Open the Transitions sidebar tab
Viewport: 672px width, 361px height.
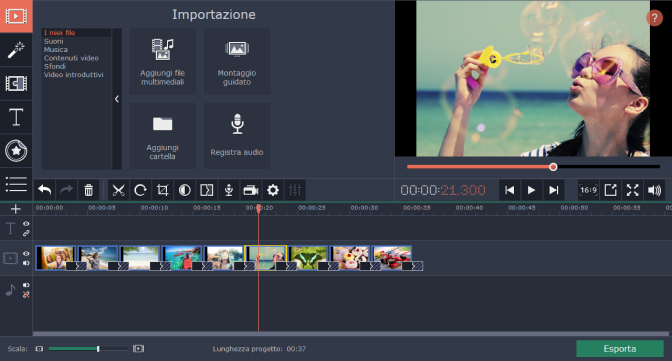pyautogui.click(x=16, y=84)
